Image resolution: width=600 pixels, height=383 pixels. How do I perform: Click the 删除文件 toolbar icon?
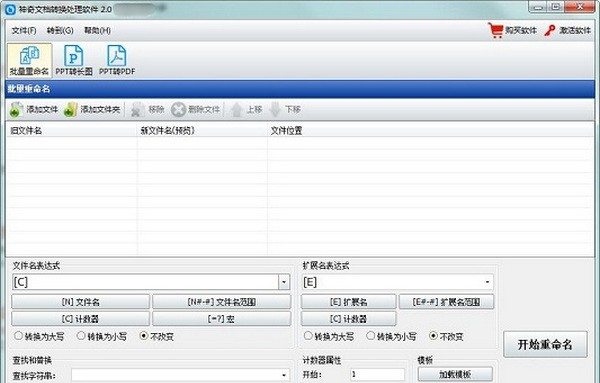point(178,110)
